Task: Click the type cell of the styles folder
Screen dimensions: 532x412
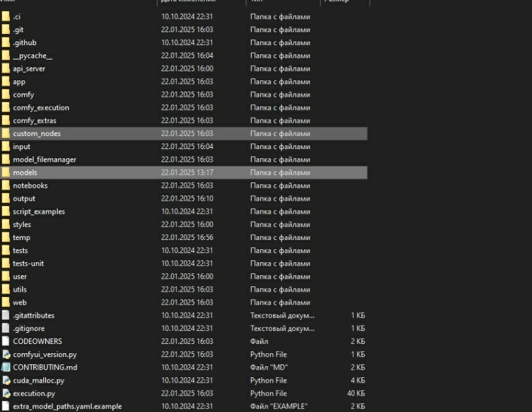Action: 280,224
